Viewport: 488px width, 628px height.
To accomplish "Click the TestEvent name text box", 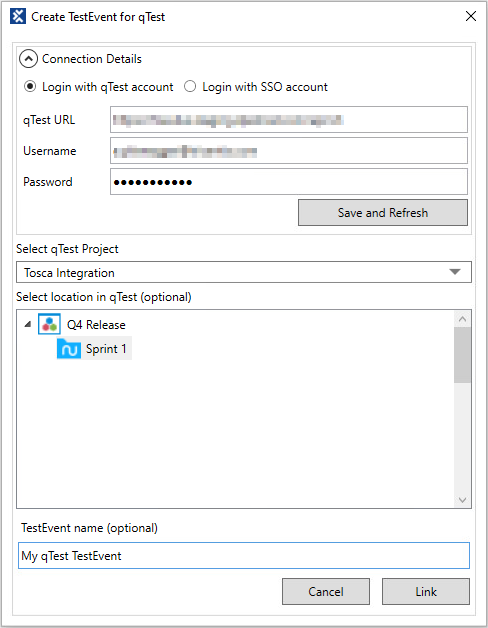I will [244, 556].
